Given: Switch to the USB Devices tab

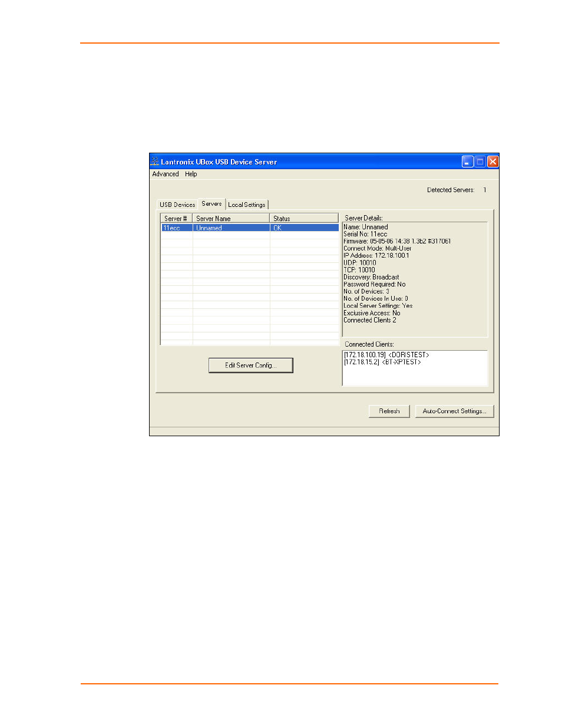Looking at the screenshot, I should (x=177, y=205).
